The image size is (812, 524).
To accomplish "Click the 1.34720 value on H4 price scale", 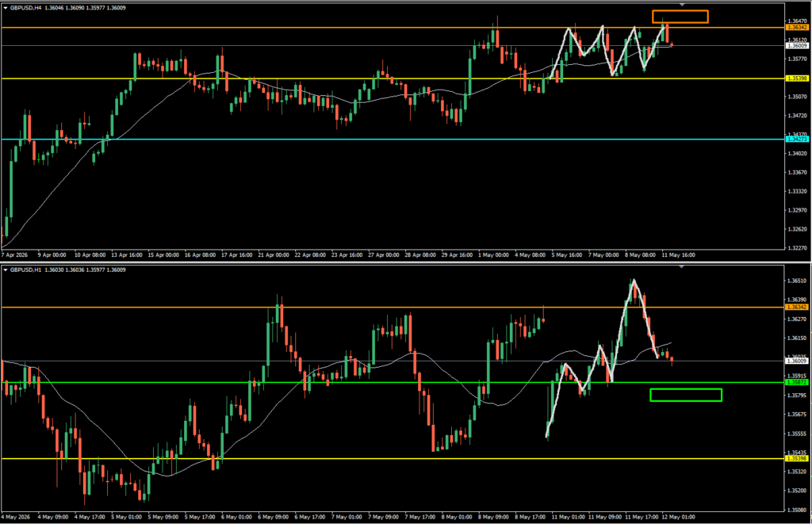I will pos(797,116).
